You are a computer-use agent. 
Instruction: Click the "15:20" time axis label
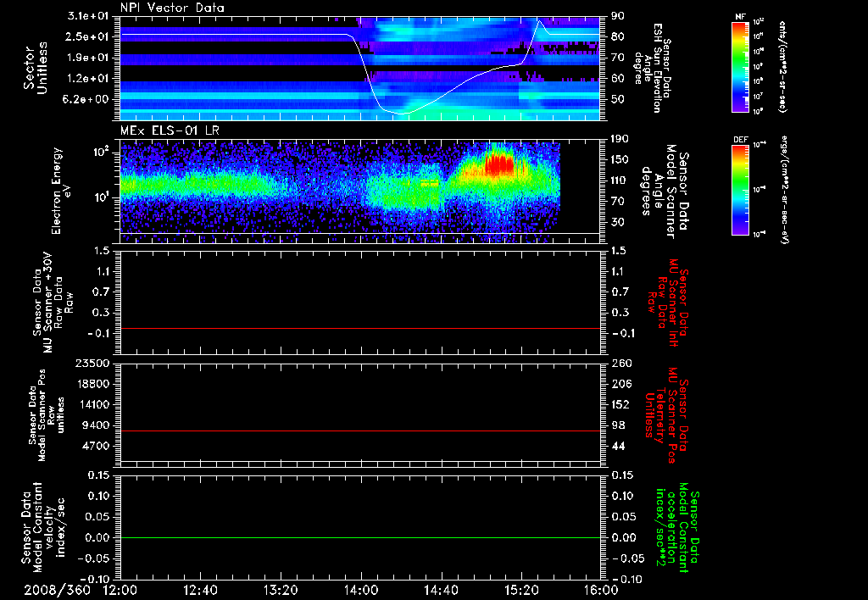(x=521, y=590)
